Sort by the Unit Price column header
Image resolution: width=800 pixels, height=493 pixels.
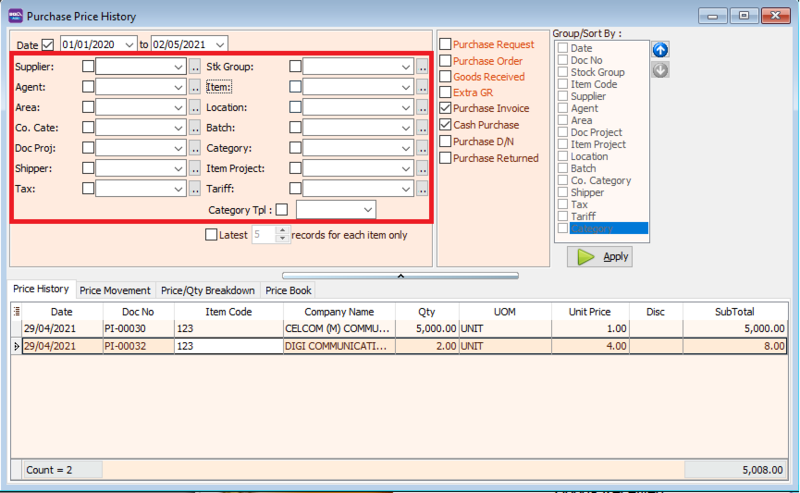[589, 312]
